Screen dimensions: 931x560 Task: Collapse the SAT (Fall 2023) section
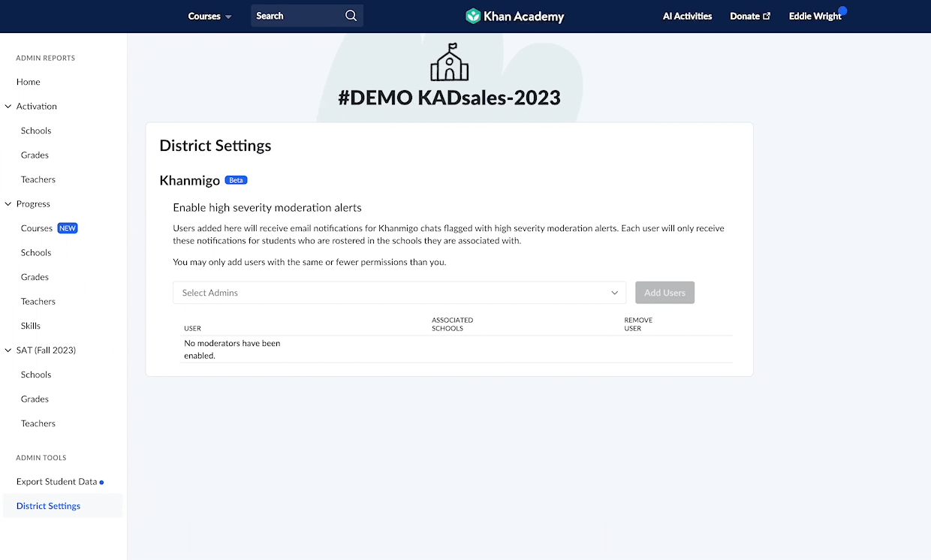pos(8,351)
